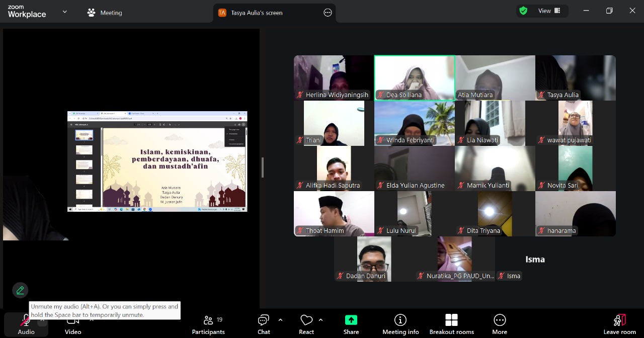Select the annotation pencil on the shared screen
This screenshot has height=338, width=644.
(x=20, y=290)
